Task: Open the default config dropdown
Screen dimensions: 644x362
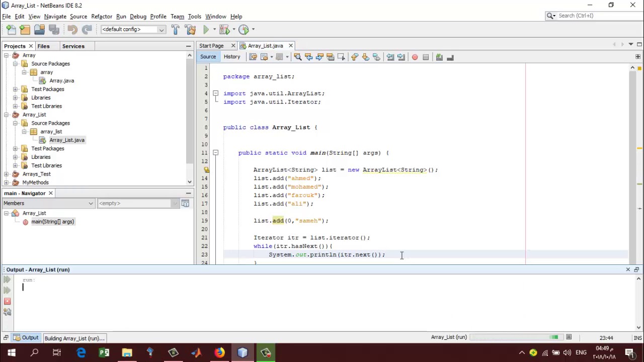Action: [x=133, y=29]
